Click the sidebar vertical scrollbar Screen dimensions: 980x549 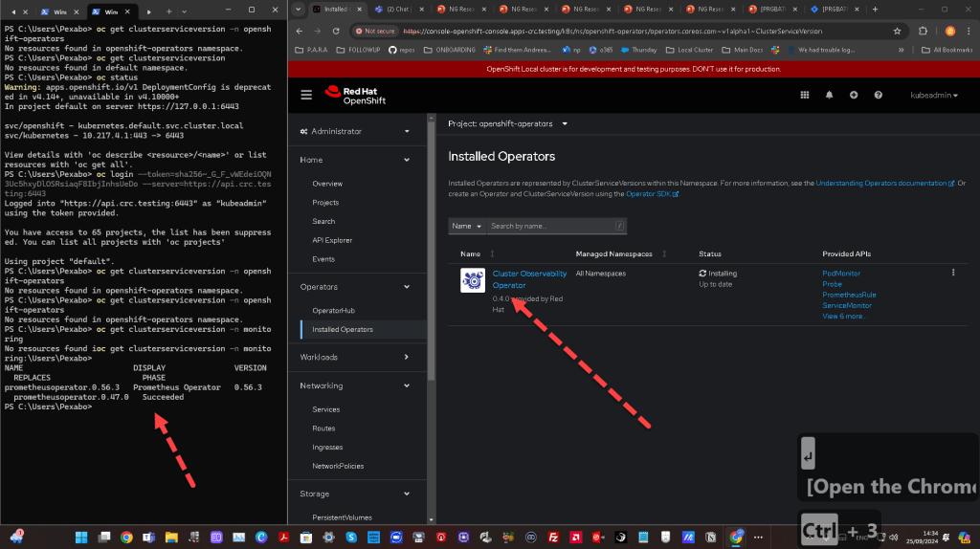[432, 251]
